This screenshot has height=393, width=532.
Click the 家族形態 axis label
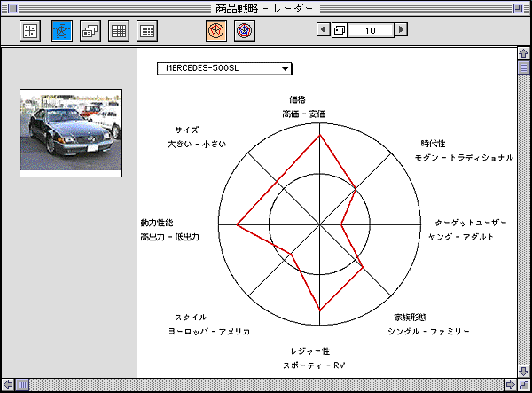point(411,318)
